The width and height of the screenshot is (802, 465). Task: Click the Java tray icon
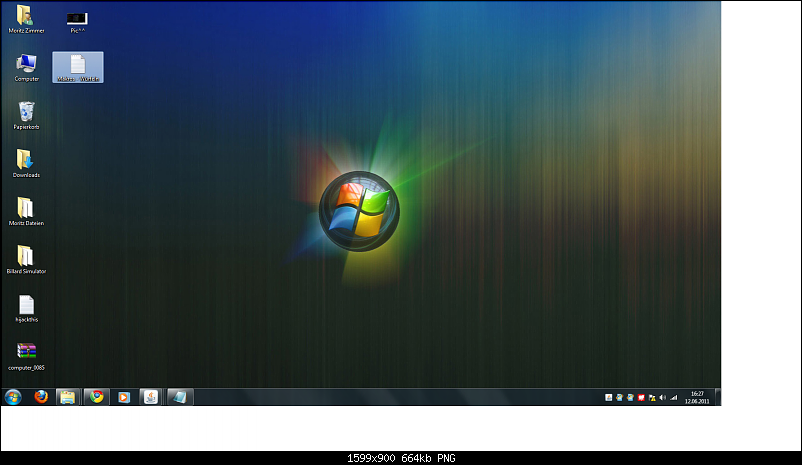609,397
